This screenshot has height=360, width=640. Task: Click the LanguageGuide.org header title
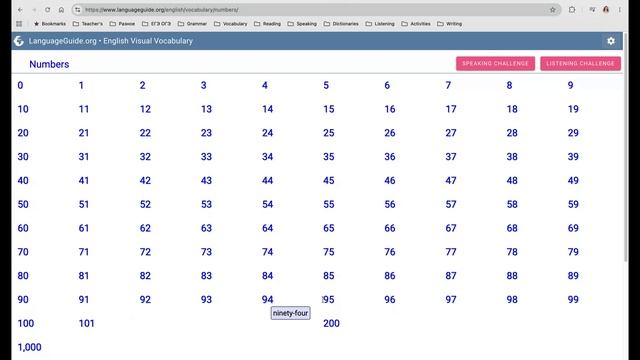[x=111, y=41]
